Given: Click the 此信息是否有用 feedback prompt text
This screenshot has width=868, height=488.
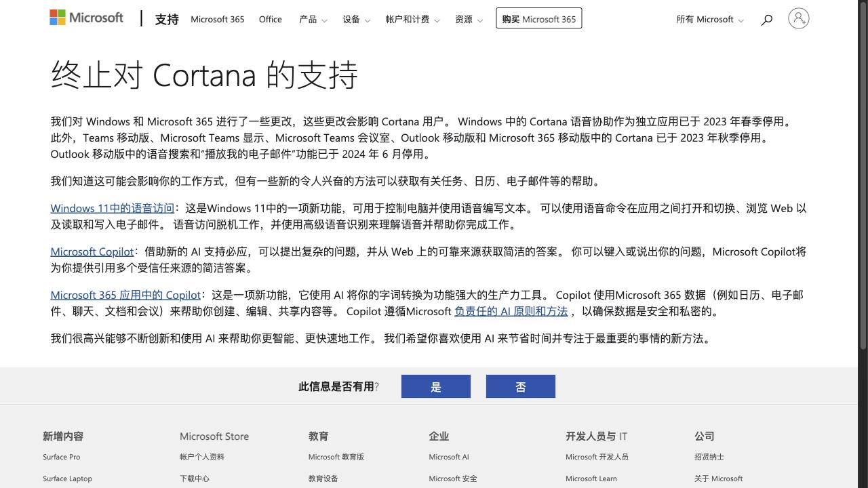Looking at the screenshot, I should (x=338, y=386).
